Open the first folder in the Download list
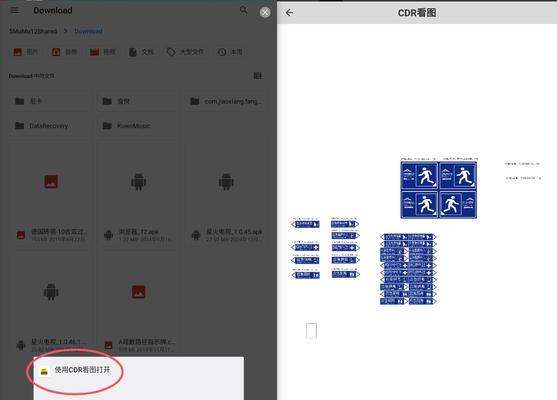This screenshot has width=557, height=400. (x=49, y=101)
